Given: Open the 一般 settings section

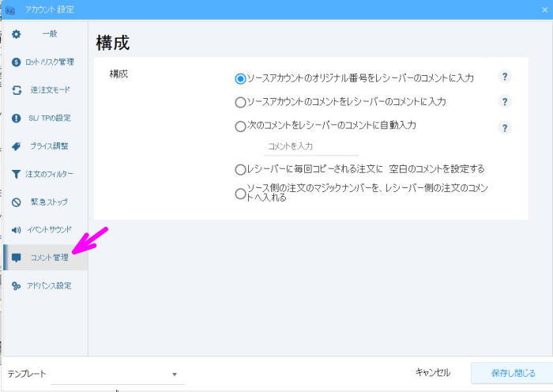Looking at the screenshot, I should (46, 34).
